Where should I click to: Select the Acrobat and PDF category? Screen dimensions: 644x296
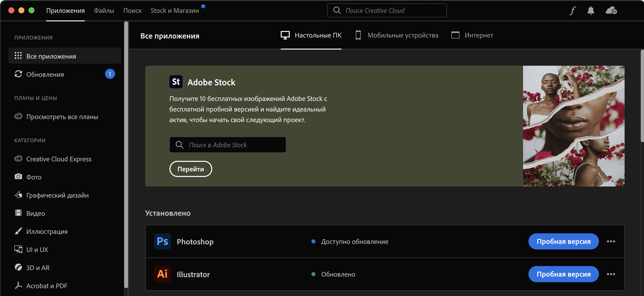coord(47,286)
